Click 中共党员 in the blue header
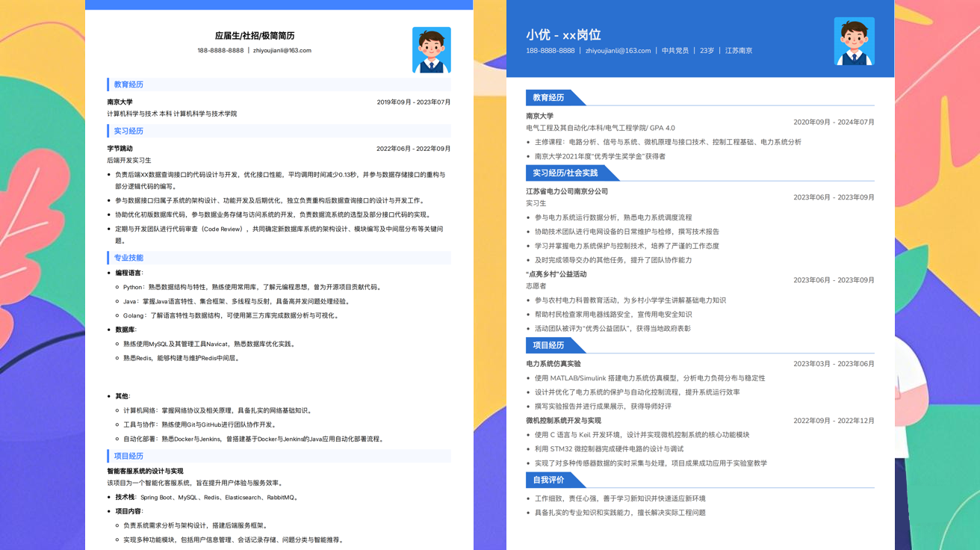 click(x=675, y=51)
